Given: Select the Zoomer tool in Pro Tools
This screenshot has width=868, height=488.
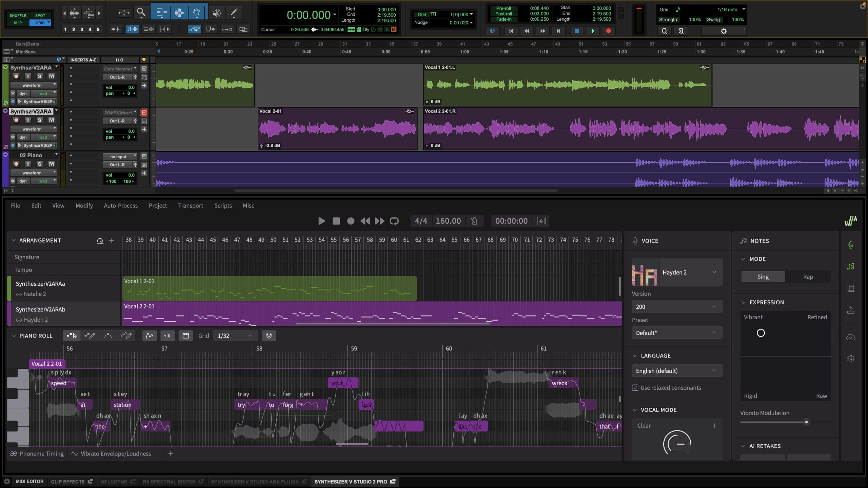Looking at the screenshot, I should click(x=141, y=13).
